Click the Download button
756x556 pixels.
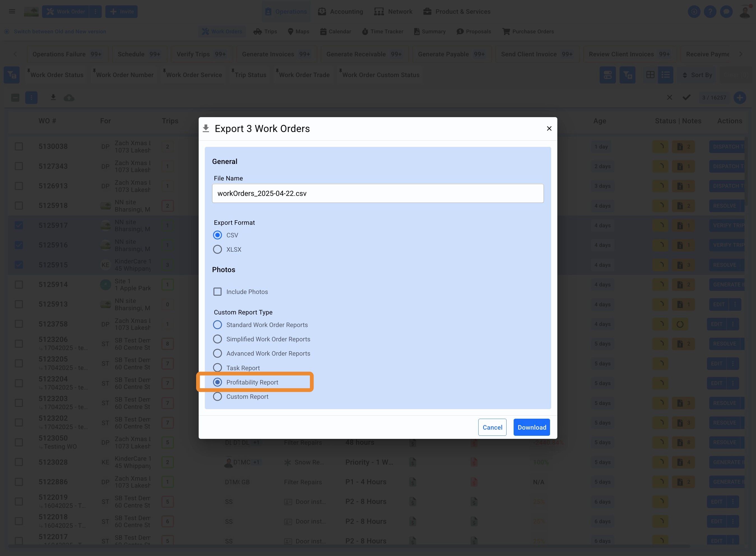point(532,427)
